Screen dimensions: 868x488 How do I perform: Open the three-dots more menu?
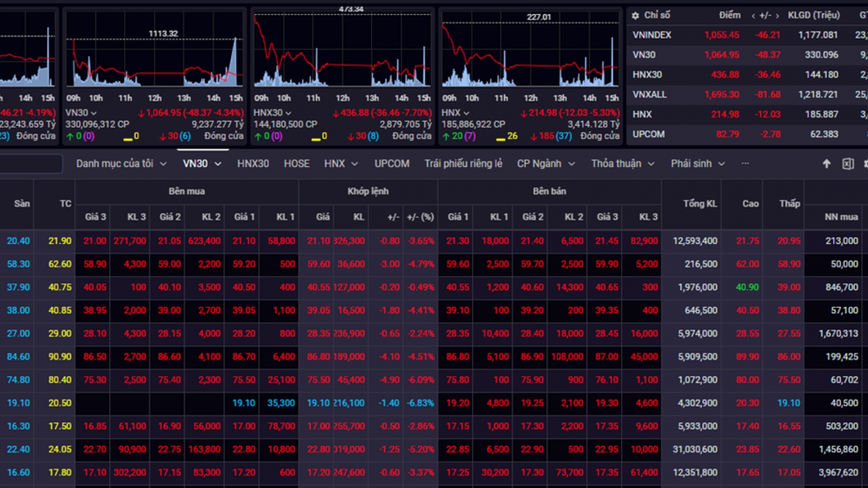tap(745, 163)
